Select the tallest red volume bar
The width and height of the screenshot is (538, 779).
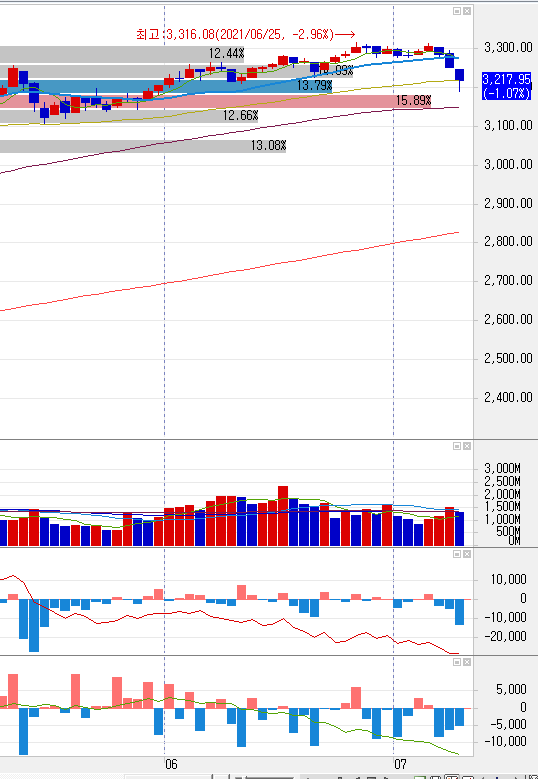pyautogui.click(x=283, y=516)
